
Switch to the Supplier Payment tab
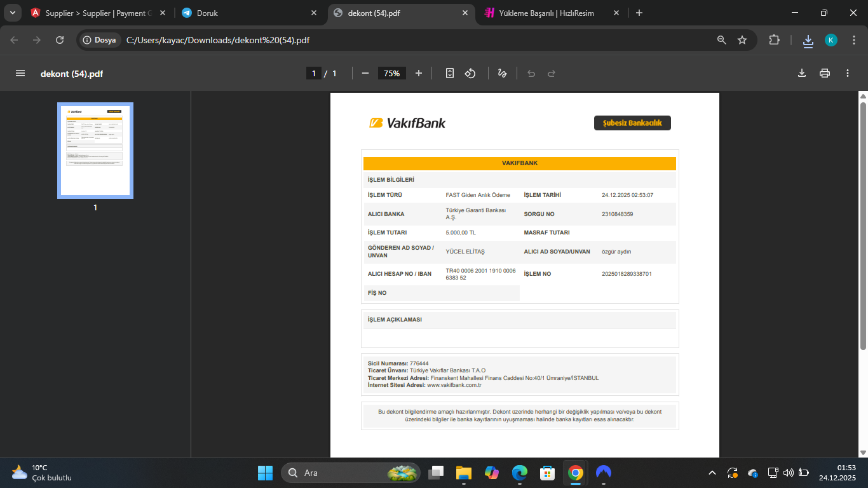click(x=98, y=13)
